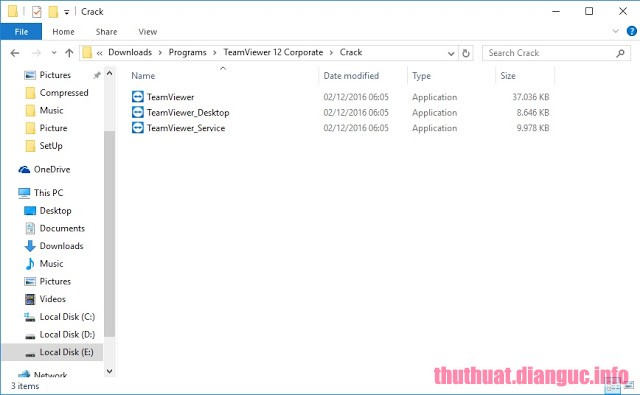Open Explorer help question mark

631,31
